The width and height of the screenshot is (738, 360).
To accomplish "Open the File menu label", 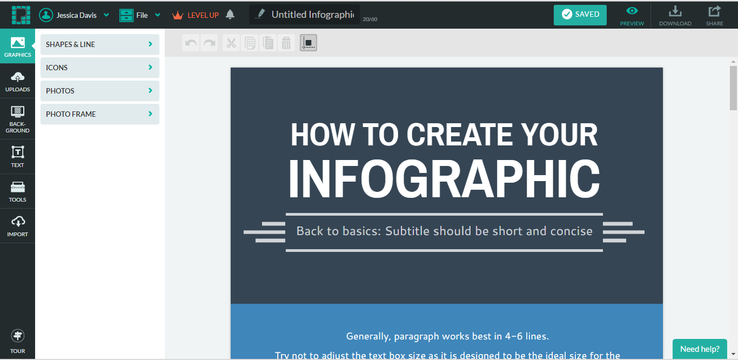I will coord(142,15).
